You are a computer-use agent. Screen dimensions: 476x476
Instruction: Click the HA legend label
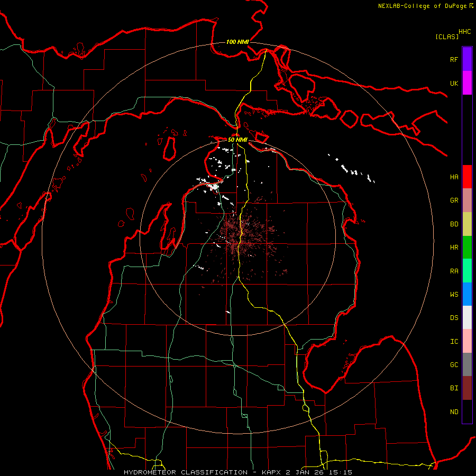pyautogui.click(x=454, y=177)
